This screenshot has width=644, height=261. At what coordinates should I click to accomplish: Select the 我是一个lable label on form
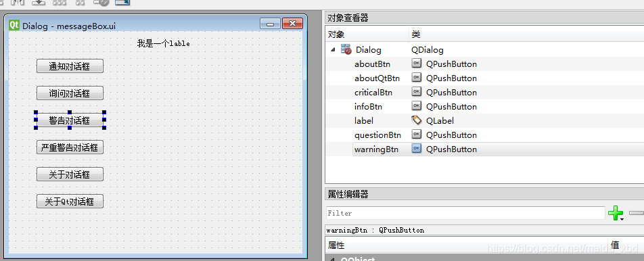pos(164,43)
